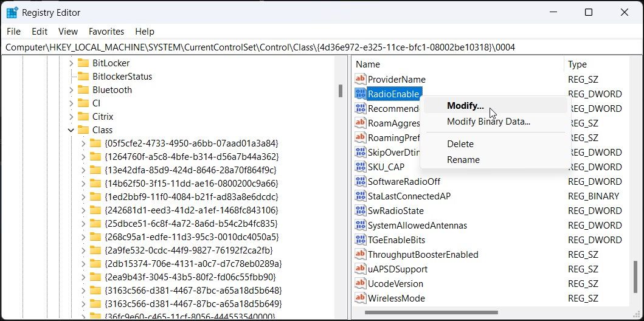Viewport: 644px width, 321px height.
Task: Choose Modify Binary Data... from context menu
Action: click(495, 122)
